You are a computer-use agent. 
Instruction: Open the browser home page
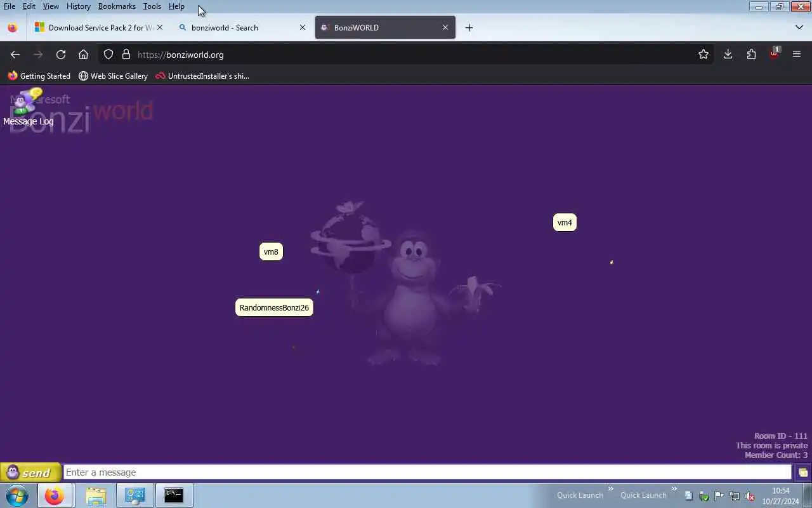(83, 55)
